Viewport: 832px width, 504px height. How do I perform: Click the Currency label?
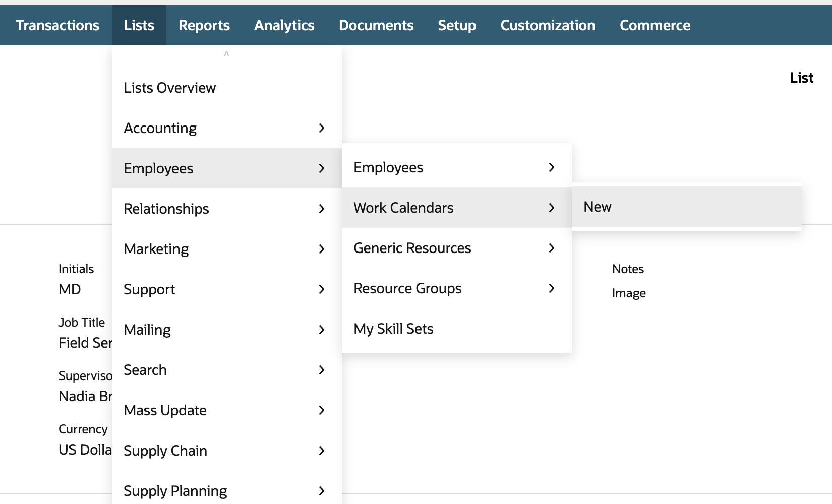pyautogui.click(x=83, y=429)
